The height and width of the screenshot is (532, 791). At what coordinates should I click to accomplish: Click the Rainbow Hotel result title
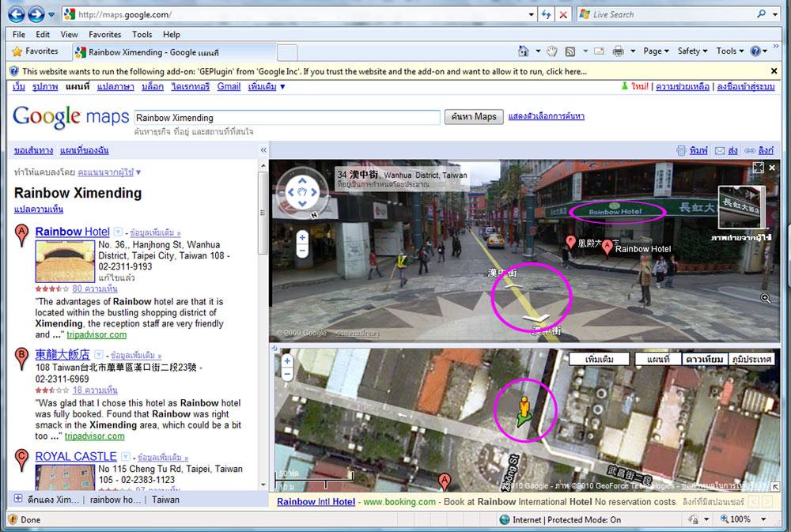(x=72, y=232)
